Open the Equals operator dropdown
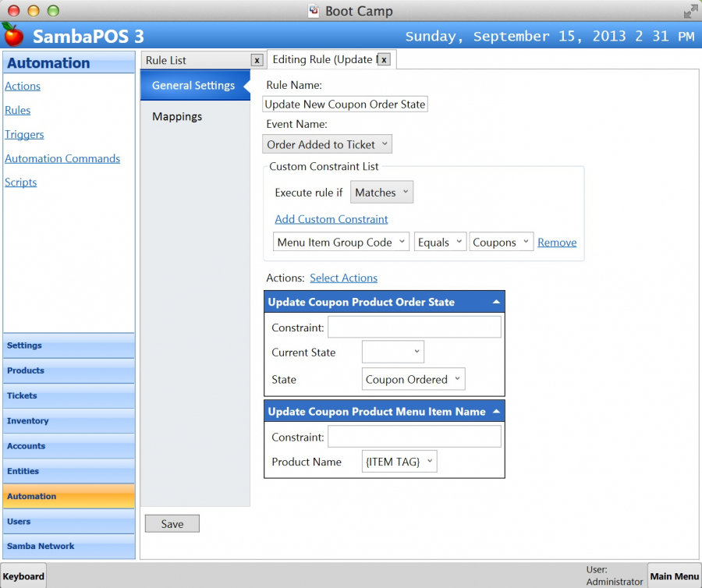702x588 pixels. tap(440, 243)
